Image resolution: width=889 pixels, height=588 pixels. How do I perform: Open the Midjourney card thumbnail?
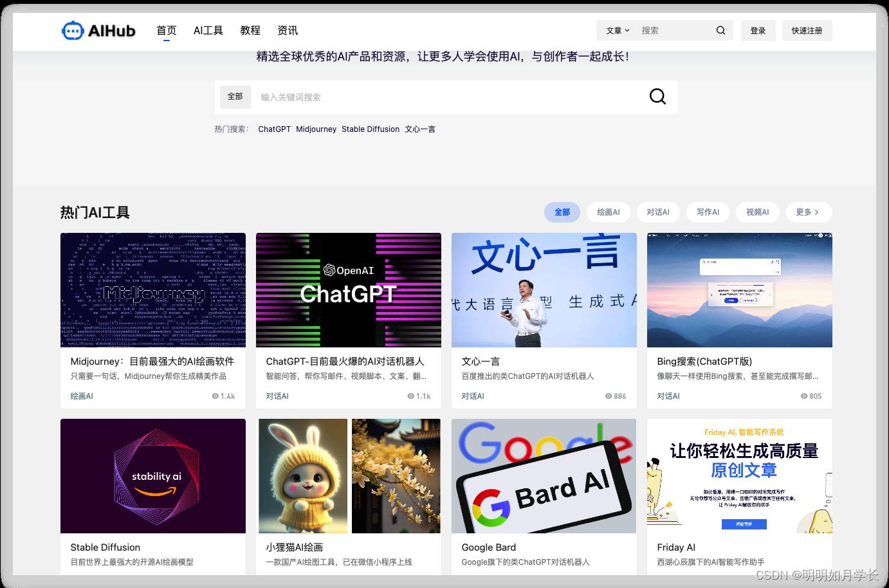click(153, 290)
